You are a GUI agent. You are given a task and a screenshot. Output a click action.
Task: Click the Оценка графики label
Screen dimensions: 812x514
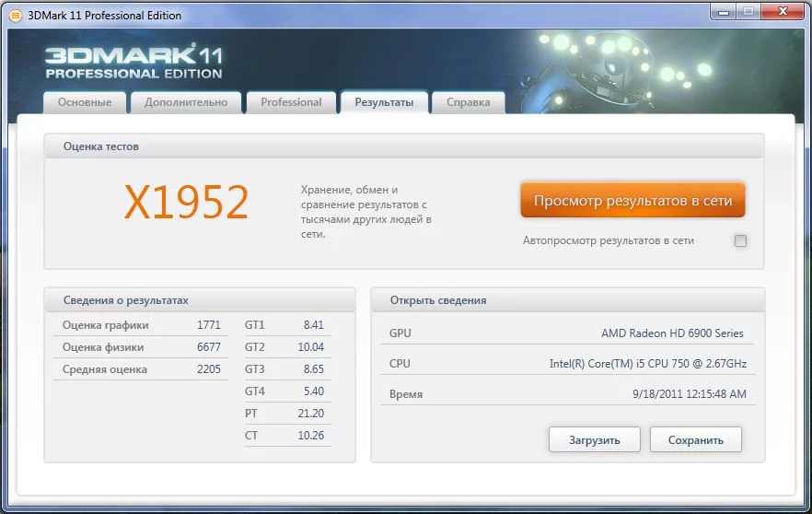pyautogui.click(x=106, y=325)
